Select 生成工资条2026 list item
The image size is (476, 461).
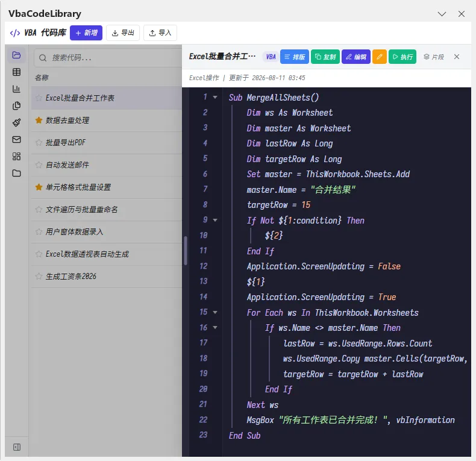pyautogui.click(x=107, y=277)
